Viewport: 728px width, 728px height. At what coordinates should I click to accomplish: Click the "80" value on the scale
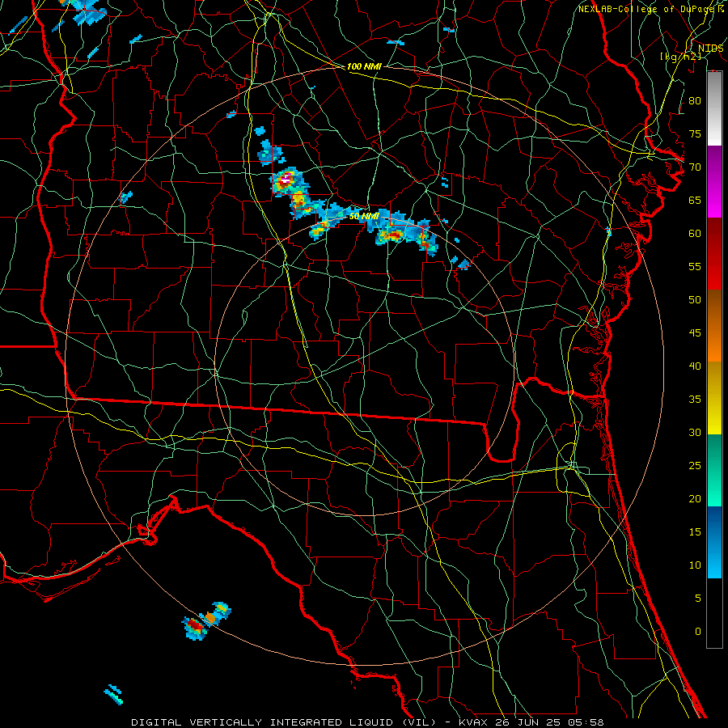click(695, 101)
